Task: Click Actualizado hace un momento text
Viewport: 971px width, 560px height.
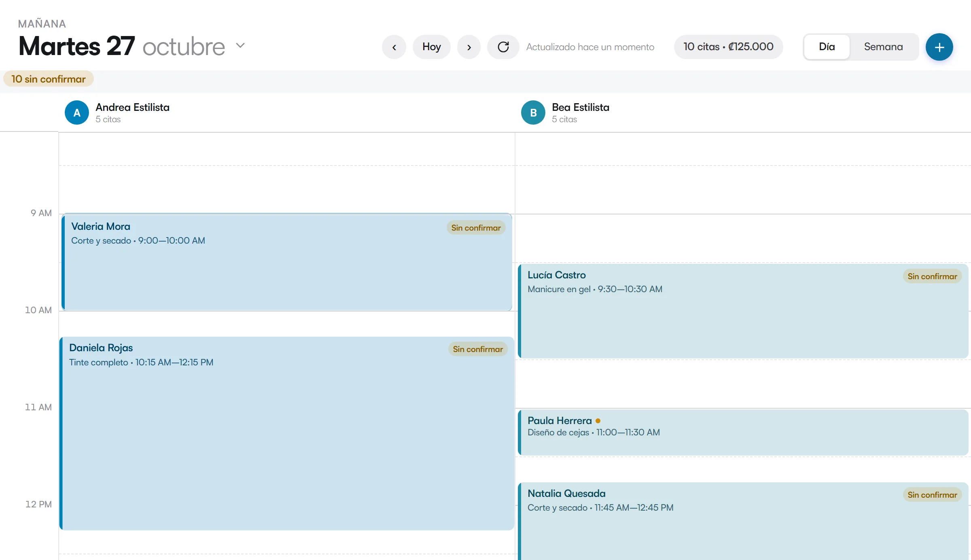Action: 590,47
